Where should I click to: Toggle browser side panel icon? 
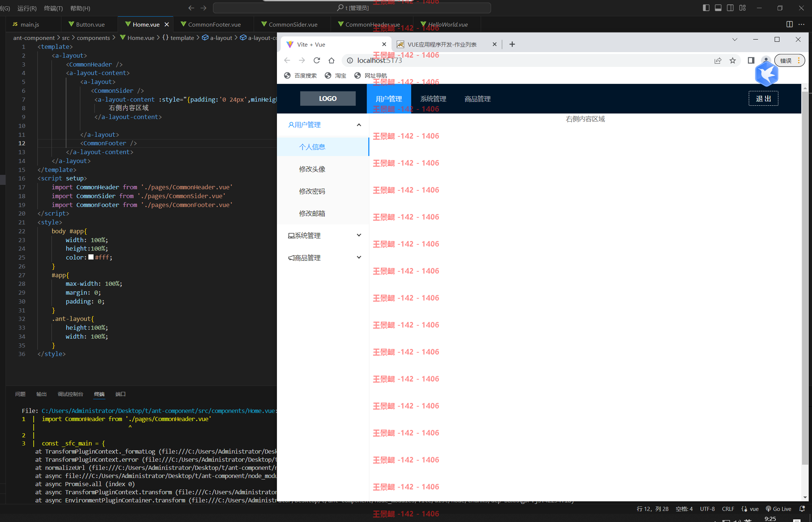coord(751,60)
